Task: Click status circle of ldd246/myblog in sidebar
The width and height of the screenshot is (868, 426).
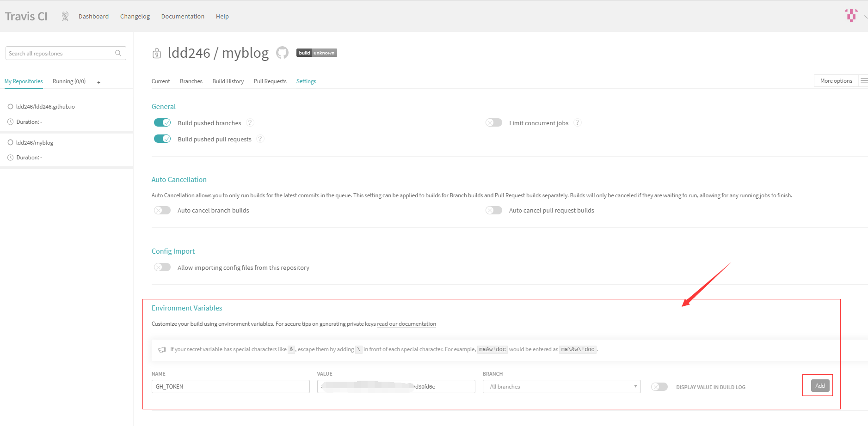Action: 10,143
